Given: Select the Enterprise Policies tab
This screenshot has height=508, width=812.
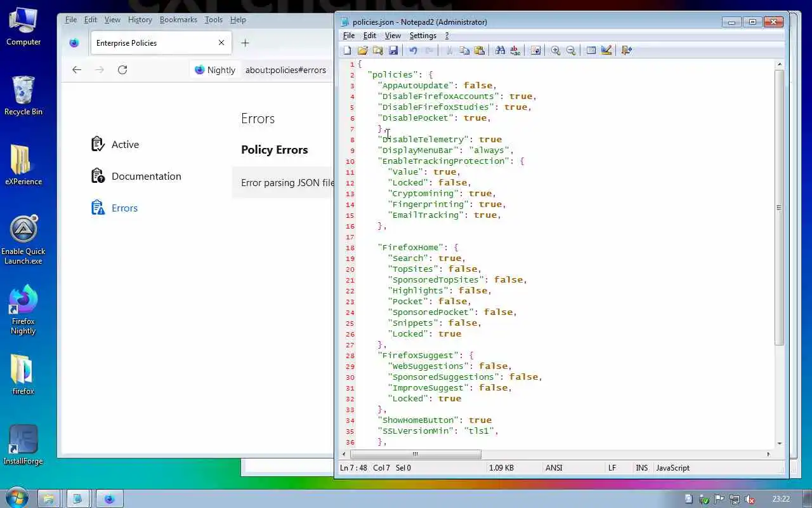Looking at the screenshot, I should coord(161,43).
